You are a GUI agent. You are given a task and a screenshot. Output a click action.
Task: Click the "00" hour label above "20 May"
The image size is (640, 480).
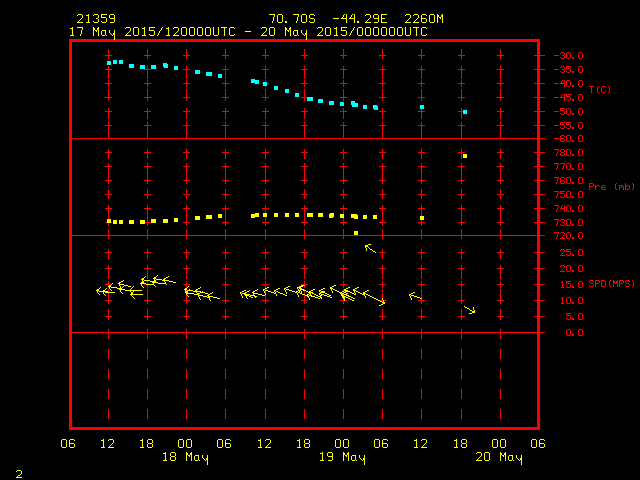click(499, 444)
